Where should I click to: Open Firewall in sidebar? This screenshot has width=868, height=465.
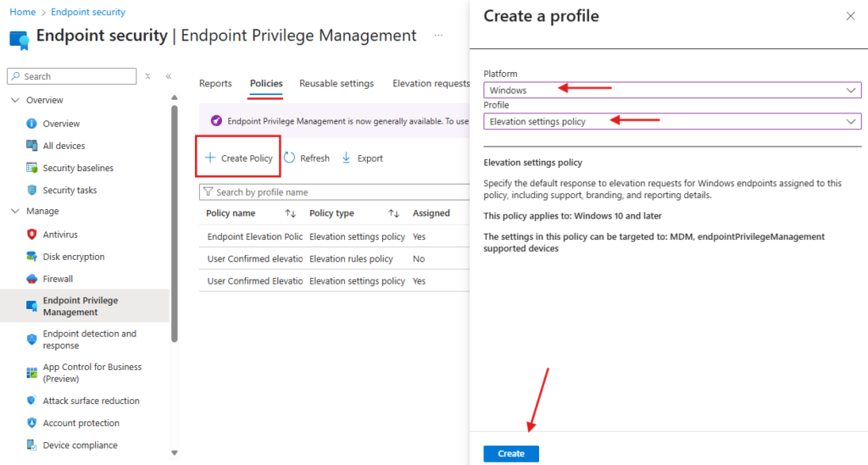pos(58,279)
